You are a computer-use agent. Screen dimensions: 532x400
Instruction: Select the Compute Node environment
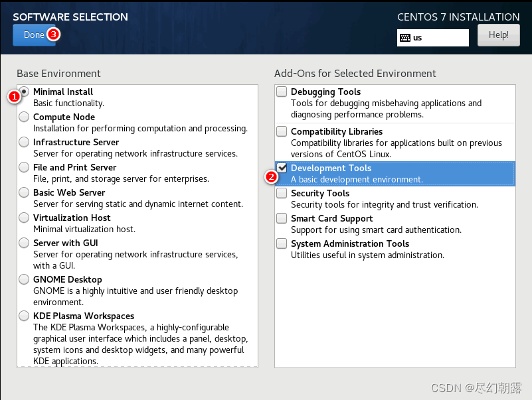click(x=24, y=117)
